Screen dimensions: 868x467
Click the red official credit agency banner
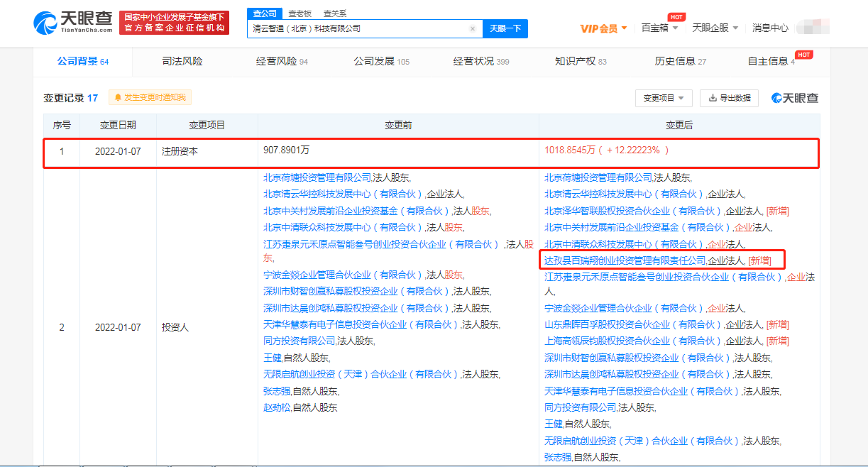coord(175,23)
